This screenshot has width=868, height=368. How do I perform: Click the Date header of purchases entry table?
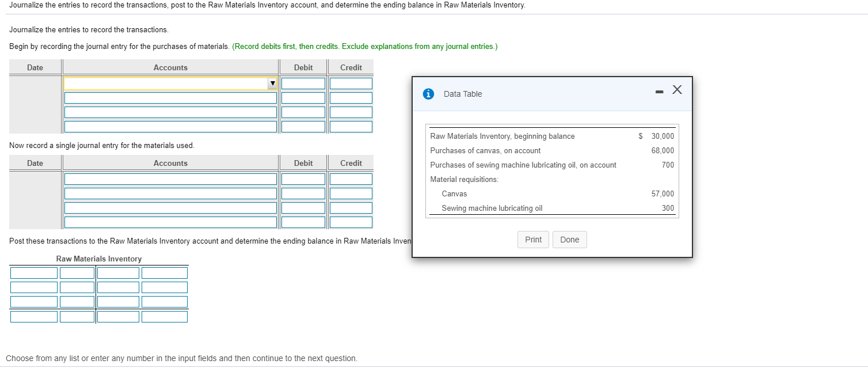click(x=35, y=67)
